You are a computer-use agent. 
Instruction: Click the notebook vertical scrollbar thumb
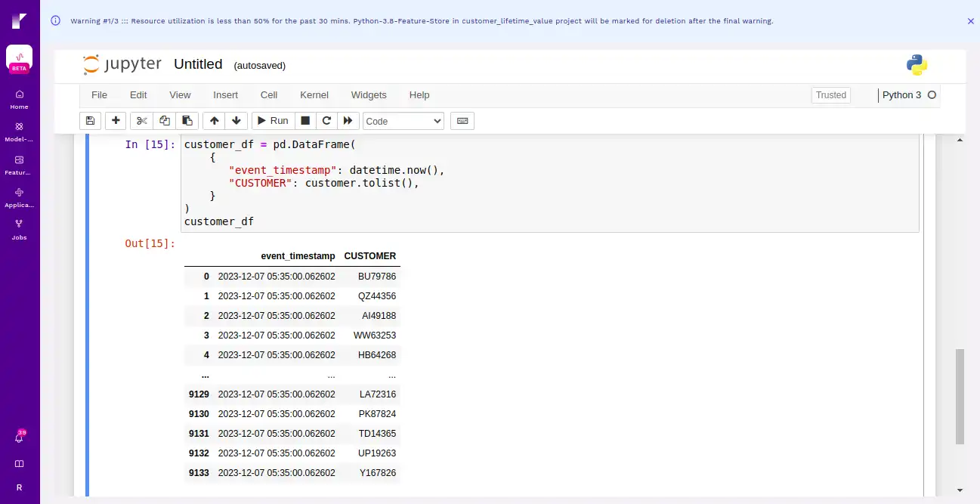960,397
